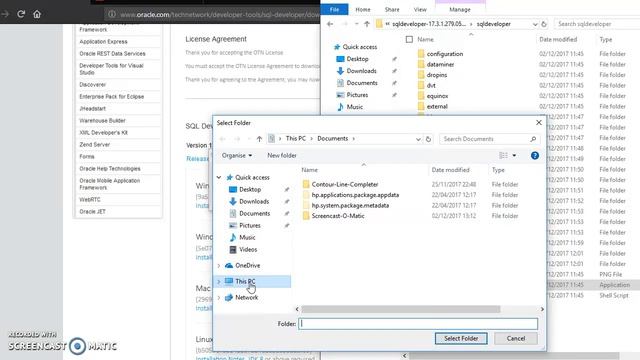
Task: Open the address history dropdown in dialog
Action: click(x=418, y=139)
